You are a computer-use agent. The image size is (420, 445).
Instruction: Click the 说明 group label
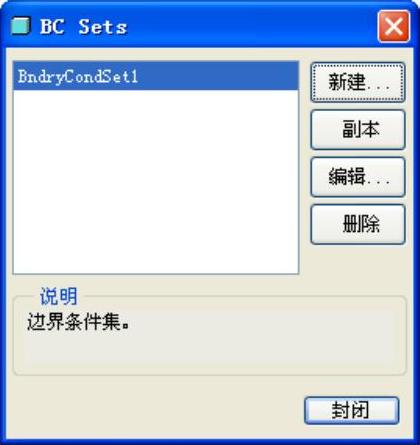[x=59, y=296]
